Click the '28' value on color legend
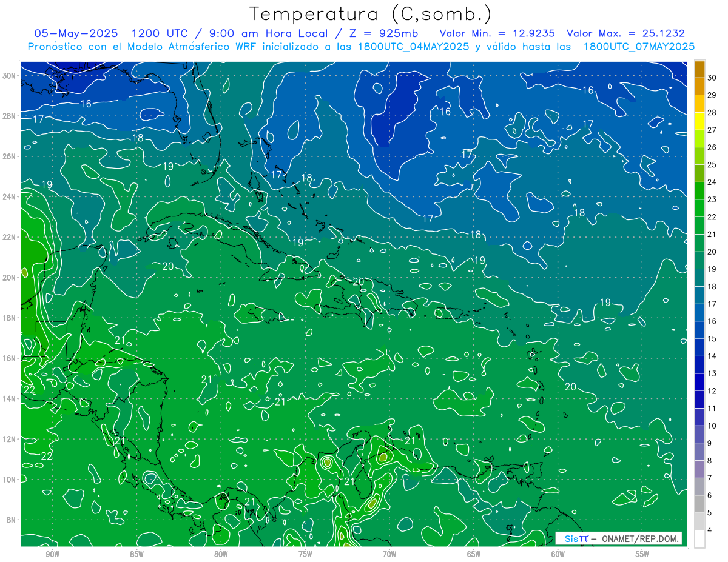Screen dimensions: 728x562 pyautogui.click(x=712, y=113)
